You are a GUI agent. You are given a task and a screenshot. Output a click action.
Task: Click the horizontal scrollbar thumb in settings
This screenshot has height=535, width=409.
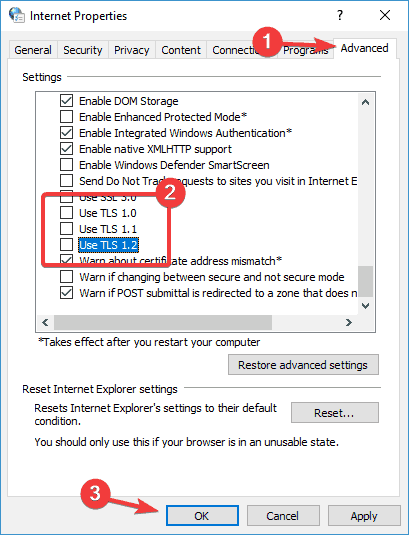pyautogui.click(x=163, y=322)
